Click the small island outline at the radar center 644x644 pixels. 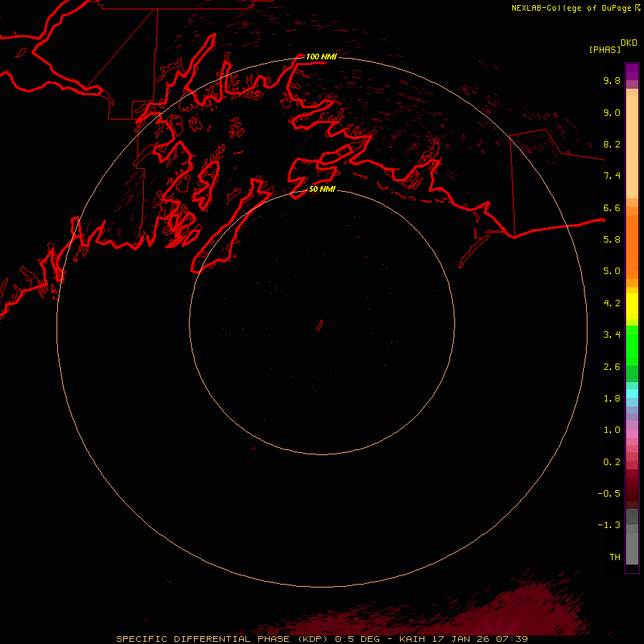[x=320, y=326]
